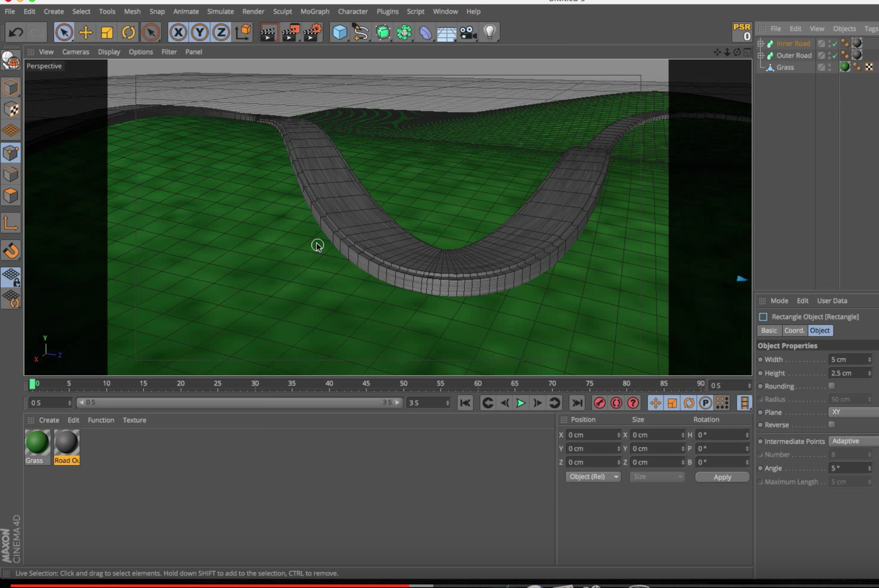Open the generators subdivision icon
Viewport: 879px width, 588px height.
point(382,32)
